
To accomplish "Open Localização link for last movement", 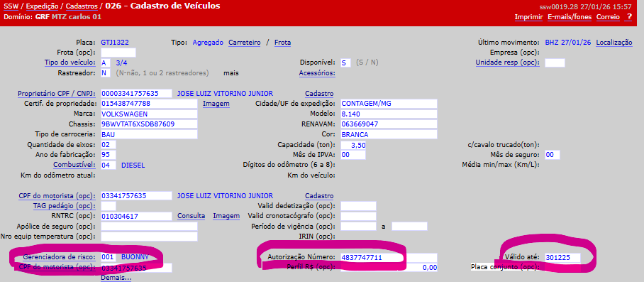I will click(x=614, y=43).
